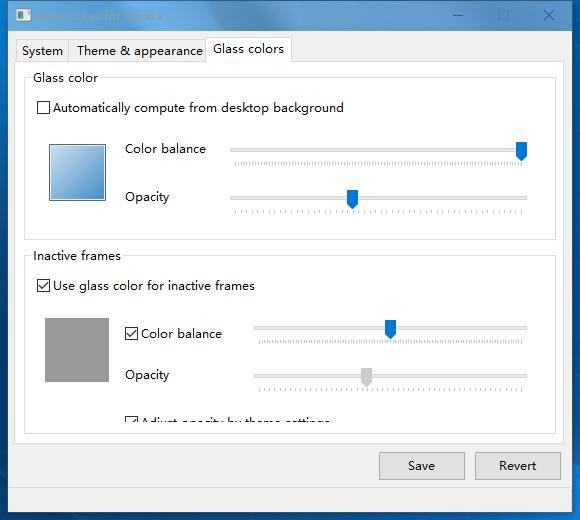Minimize the settings window
This screenshot has height=520, width=580.
pyautogui.click(x=458, y=16)
